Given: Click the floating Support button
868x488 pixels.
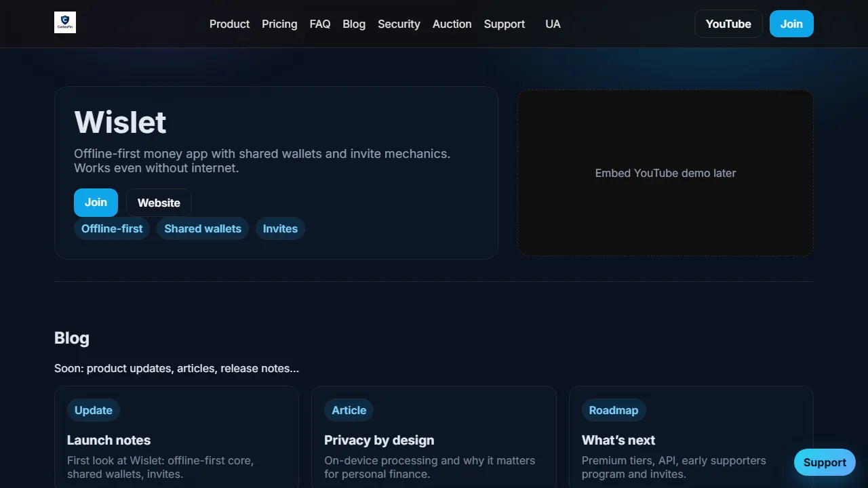Looking at the screenshot, I should click(x=825, y=462).
